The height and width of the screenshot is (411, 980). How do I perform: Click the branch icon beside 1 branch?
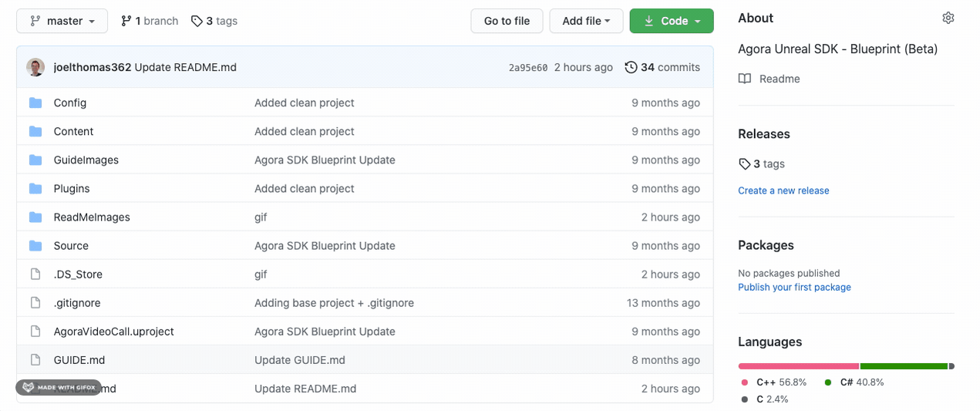[126, 21]
